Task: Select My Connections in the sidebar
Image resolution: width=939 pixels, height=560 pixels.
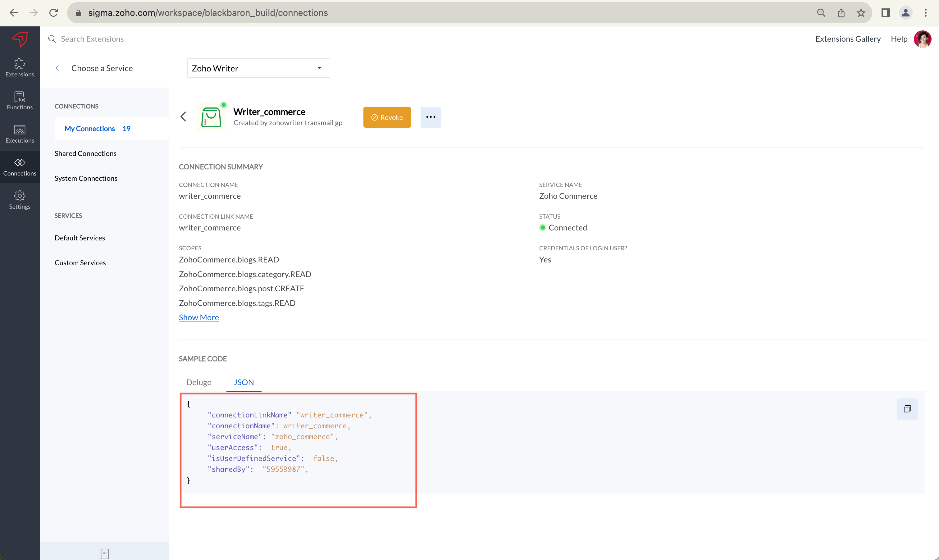Action: pyautogui.click(x=112, y=129)
